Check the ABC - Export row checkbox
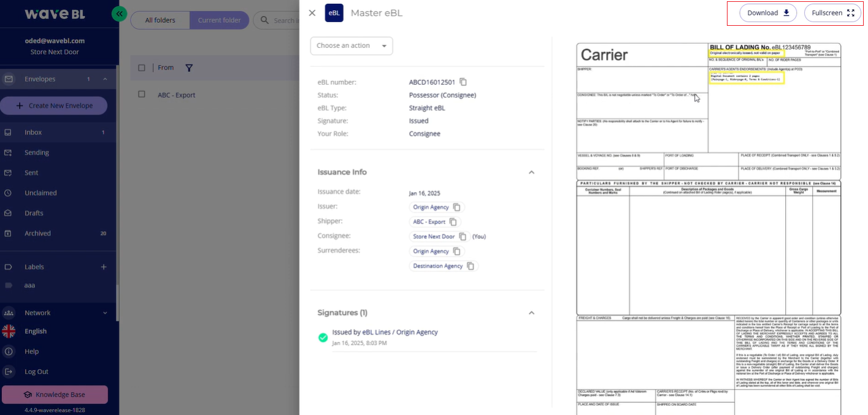868x415 pixels. click(142, 95)
